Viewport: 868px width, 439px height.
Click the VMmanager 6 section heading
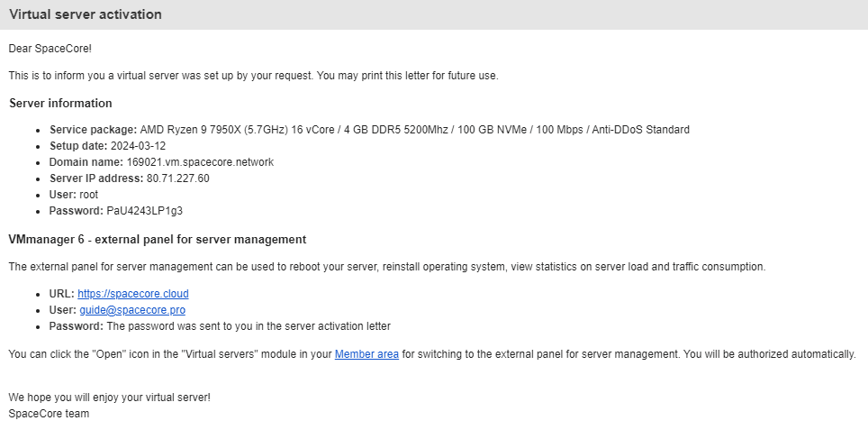pos(157,240)
